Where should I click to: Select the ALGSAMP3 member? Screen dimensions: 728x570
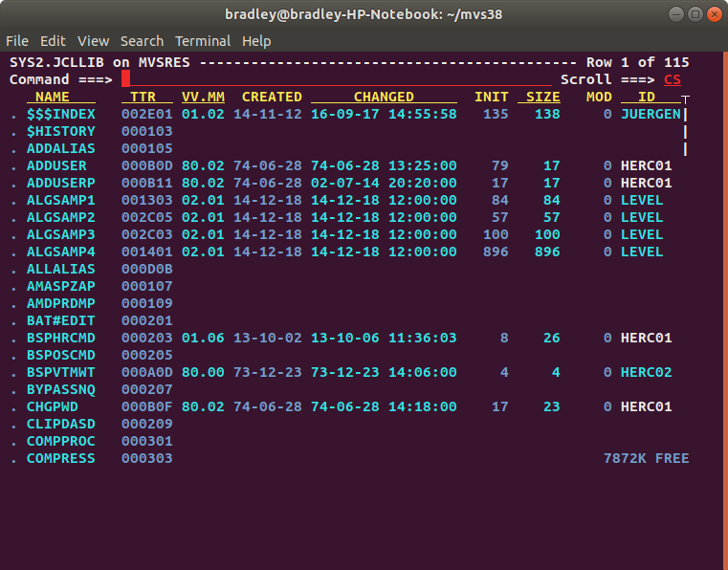[x=61, y=234]
